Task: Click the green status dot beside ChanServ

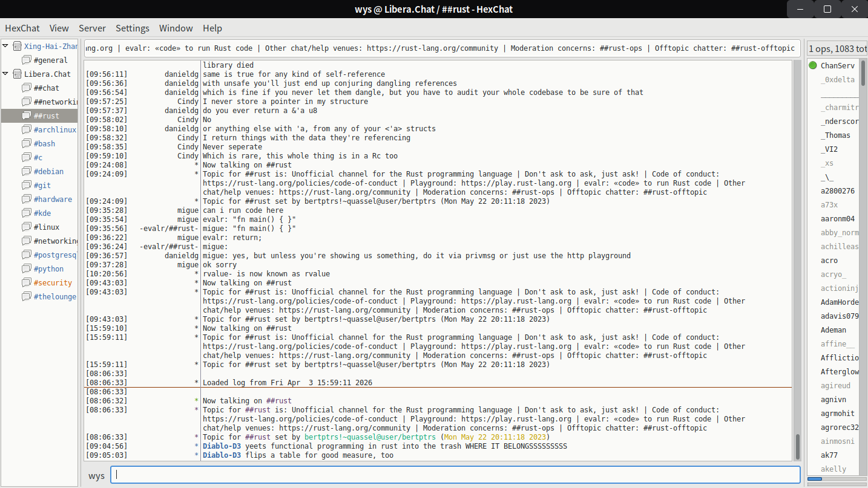Action: (813, 65)
